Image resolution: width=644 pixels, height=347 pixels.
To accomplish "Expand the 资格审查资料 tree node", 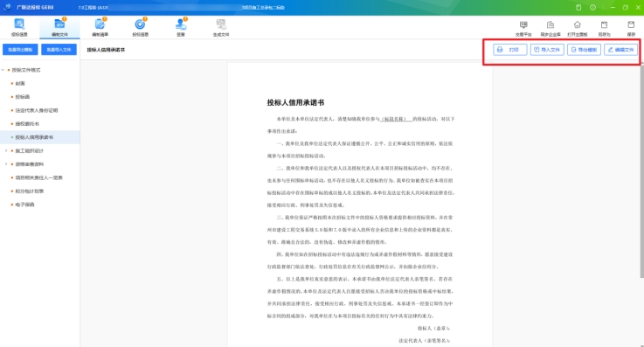I will (6, 164).
